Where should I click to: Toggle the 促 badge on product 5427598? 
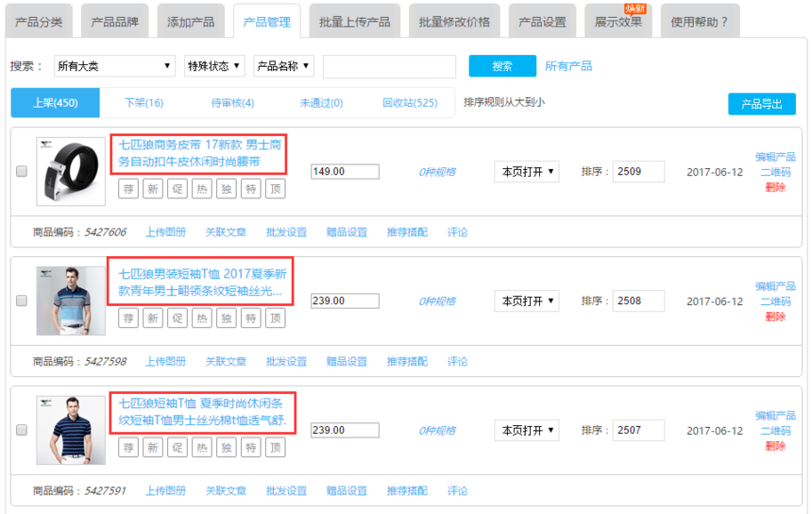pyautogui.click(x=178, y=318)
